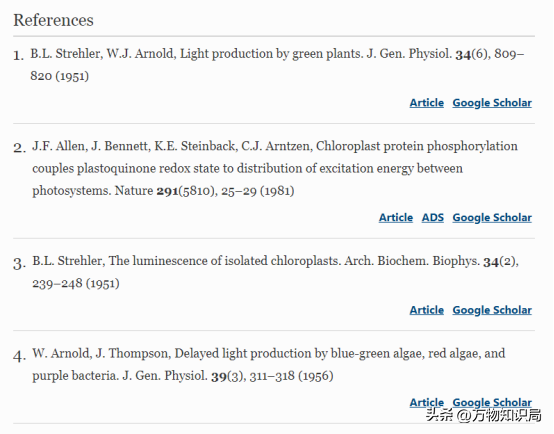Image resolution: width=554 pixels, height=434 pixels.
Task: Click bold volume number 291 in Nature citation
Action: coord(167,191)
